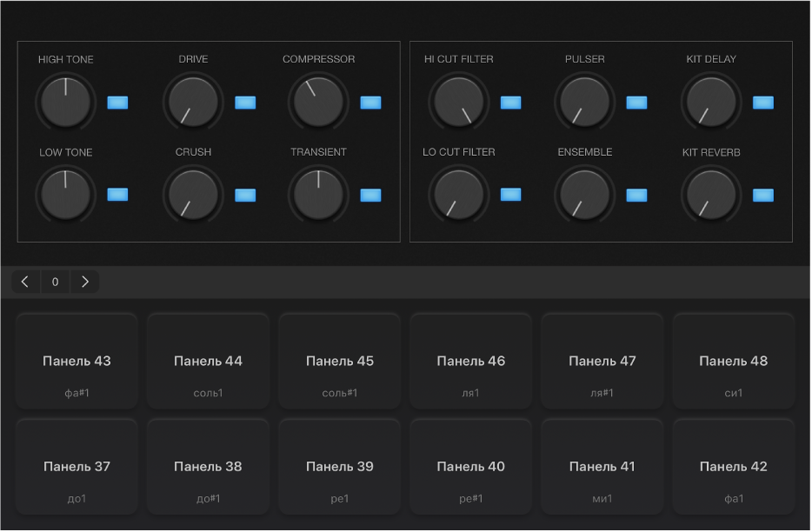Disable the Compressor effect toggle
This screenshot has width=812, height=532.
tap(371, 103)
